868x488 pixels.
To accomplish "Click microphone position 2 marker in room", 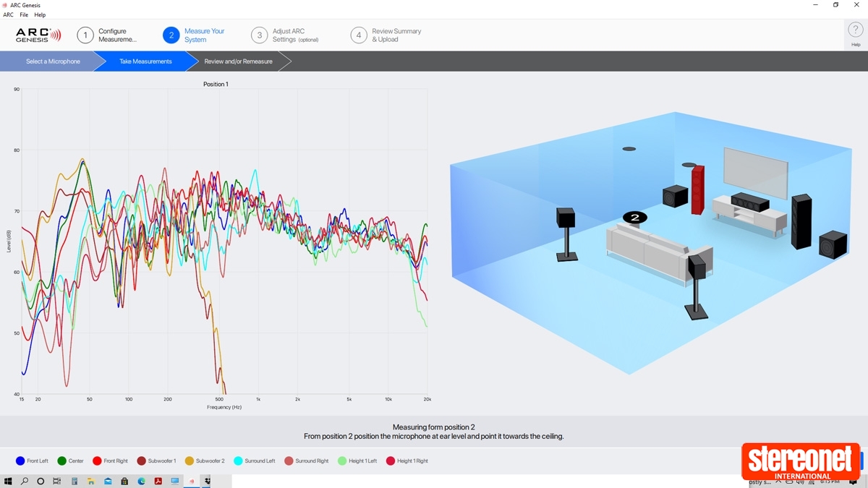I will (x=634, y=217).
